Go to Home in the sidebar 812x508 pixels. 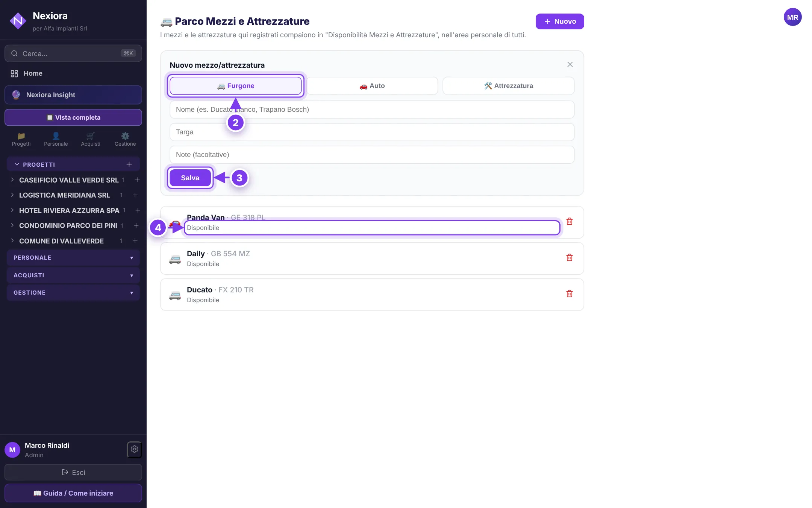(33, 73)
